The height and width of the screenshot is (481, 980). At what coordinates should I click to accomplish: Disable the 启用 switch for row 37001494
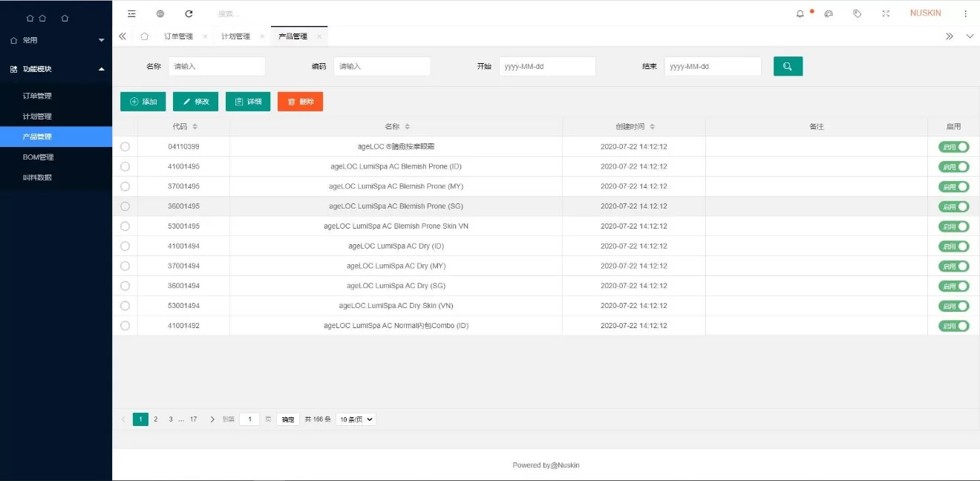pyautogui.click(x=954, y=266)
